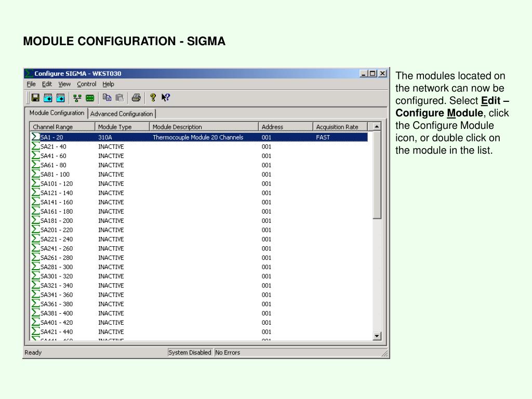This screenshot has width=532, height=399.
Task: Click the list scrollbar down arrow
Action: point(377,336)
